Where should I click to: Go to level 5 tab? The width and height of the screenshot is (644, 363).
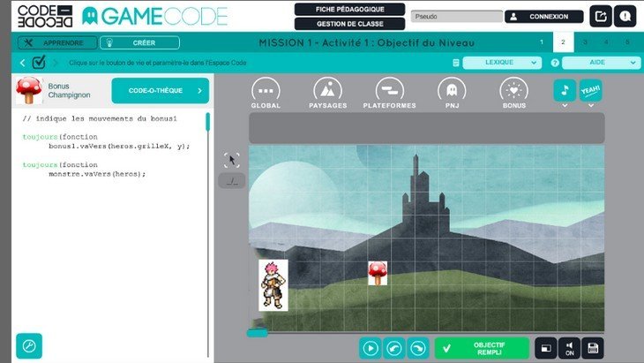tap(627, 42)
